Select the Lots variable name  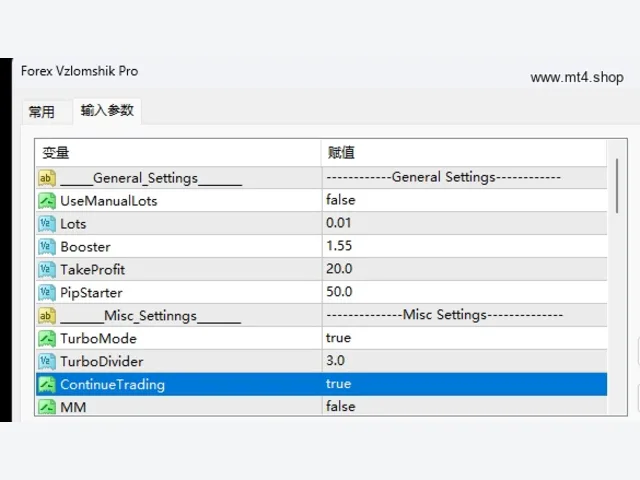click(73, 224)
